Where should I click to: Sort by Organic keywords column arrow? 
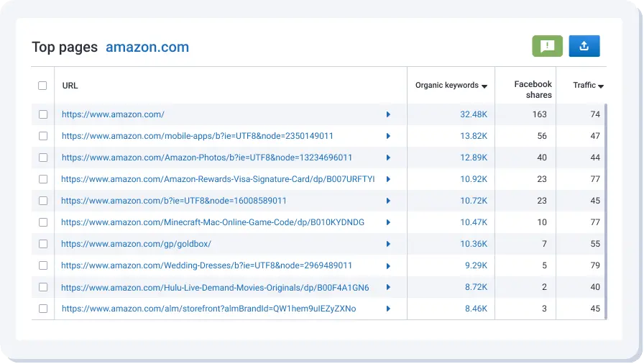click(484, 86)
